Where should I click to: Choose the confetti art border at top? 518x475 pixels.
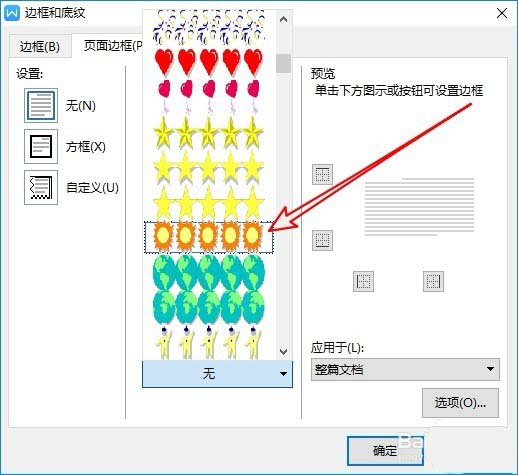pyautogui.click(x=209, y=27)
